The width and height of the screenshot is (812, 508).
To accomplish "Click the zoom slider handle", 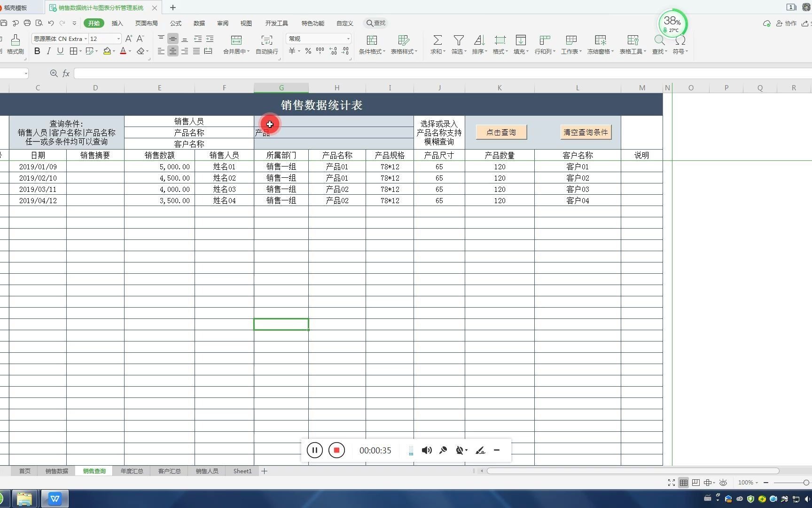I will (x=806, y=483).
